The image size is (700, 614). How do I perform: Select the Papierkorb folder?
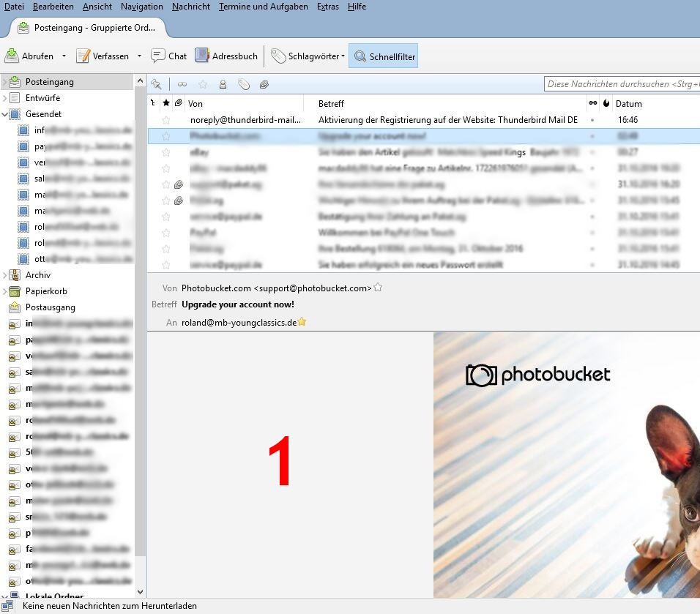pyautogui.click(x=46, y=291)
